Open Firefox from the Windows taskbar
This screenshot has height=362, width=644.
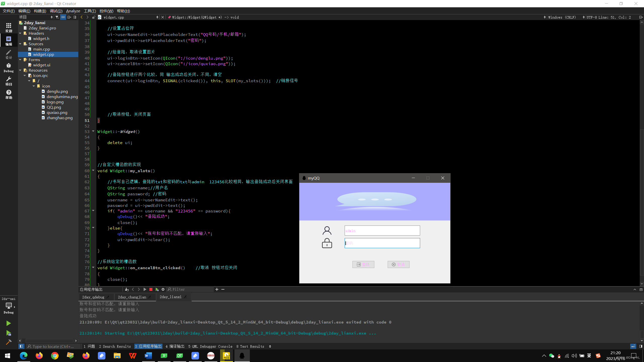click(x=39, y=356)
